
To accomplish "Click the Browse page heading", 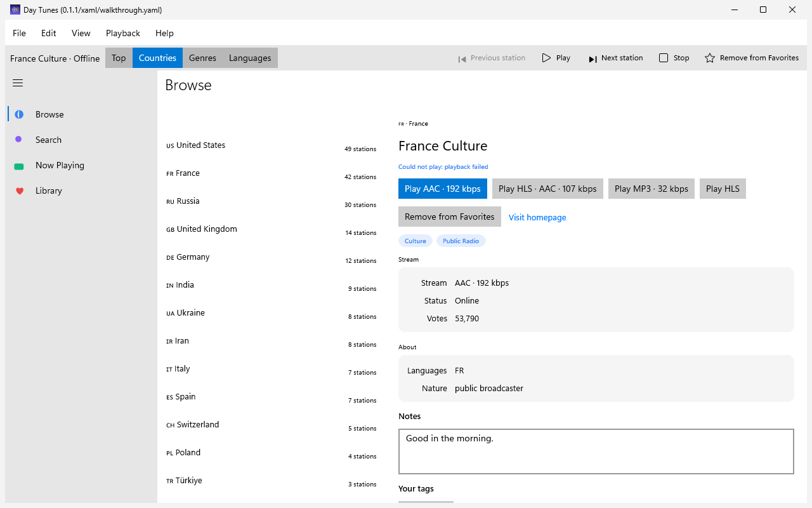I will 188,85.
